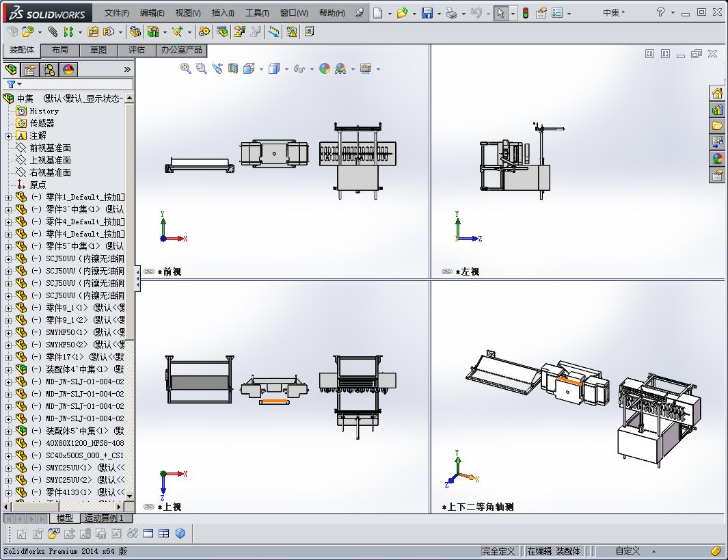Toggle the Section View tool
This screenshot has width=728, height=560.
coord(233,69)
